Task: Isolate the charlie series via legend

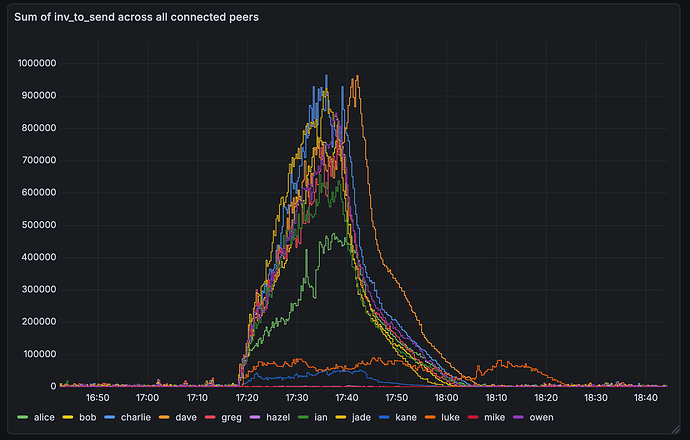Action: [x=137, y=417]
